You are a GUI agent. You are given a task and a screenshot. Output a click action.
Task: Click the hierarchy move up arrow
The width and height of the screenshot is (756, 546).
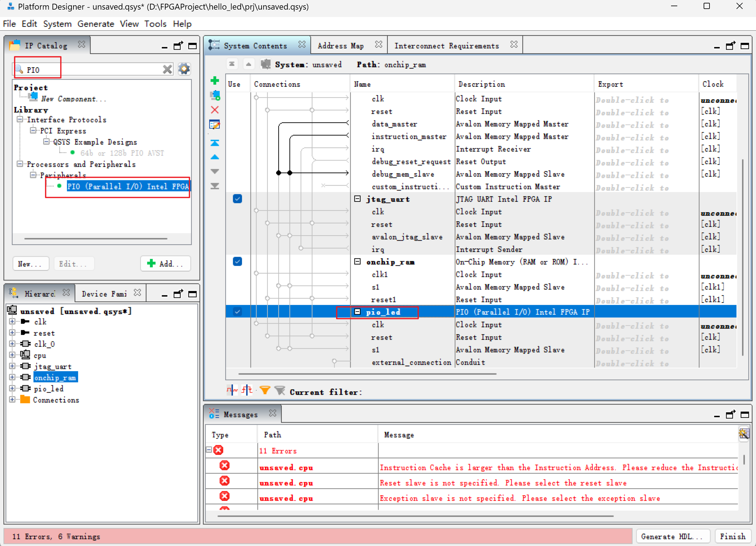pos(248,64)
